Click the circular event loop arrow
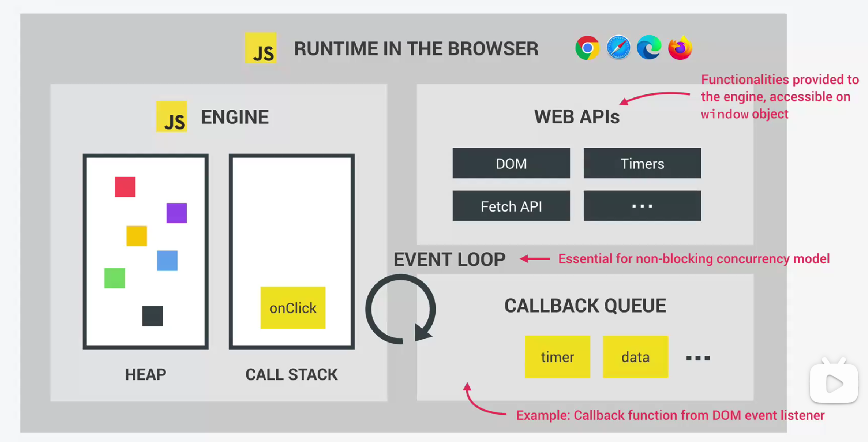Viewport: 868px width, 442px height. click(400, 309)
